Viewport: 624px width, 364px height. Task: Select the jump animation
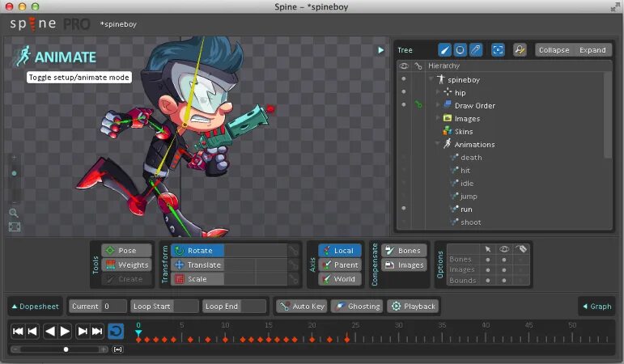click(469, 197)
